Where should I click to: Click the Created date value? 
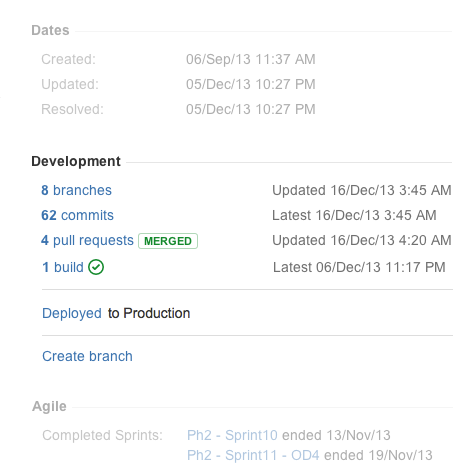251,59
